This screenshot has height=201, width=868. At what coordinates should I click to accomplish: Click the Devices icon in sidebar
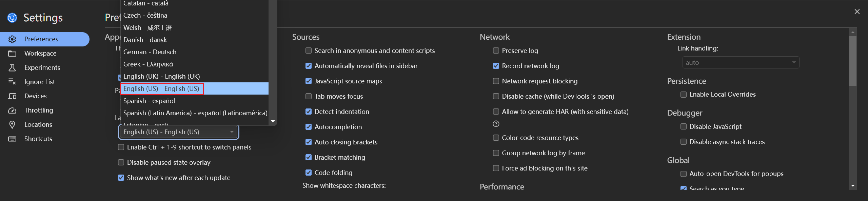12,96
